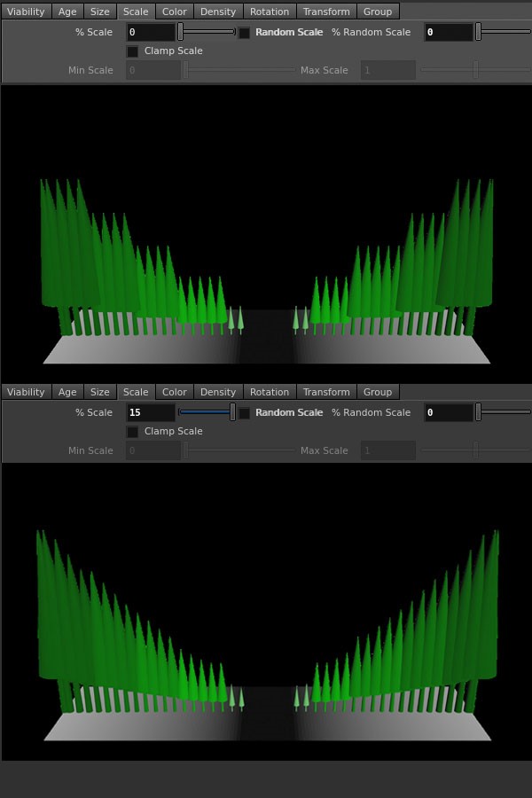Click lower disabled Max Scale field

[388, 450]
